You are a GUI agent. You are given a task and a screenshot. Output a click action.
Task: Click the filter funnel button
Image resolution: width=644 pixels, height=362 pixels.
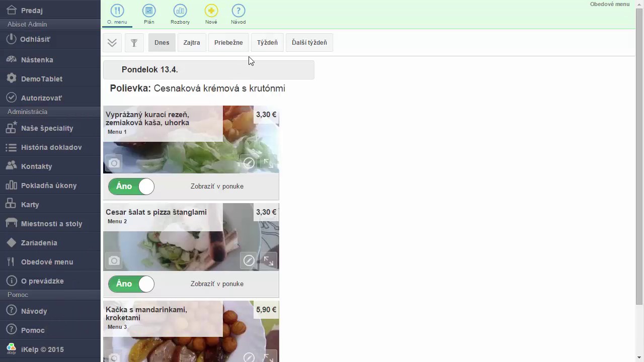[x=134, y=43]
